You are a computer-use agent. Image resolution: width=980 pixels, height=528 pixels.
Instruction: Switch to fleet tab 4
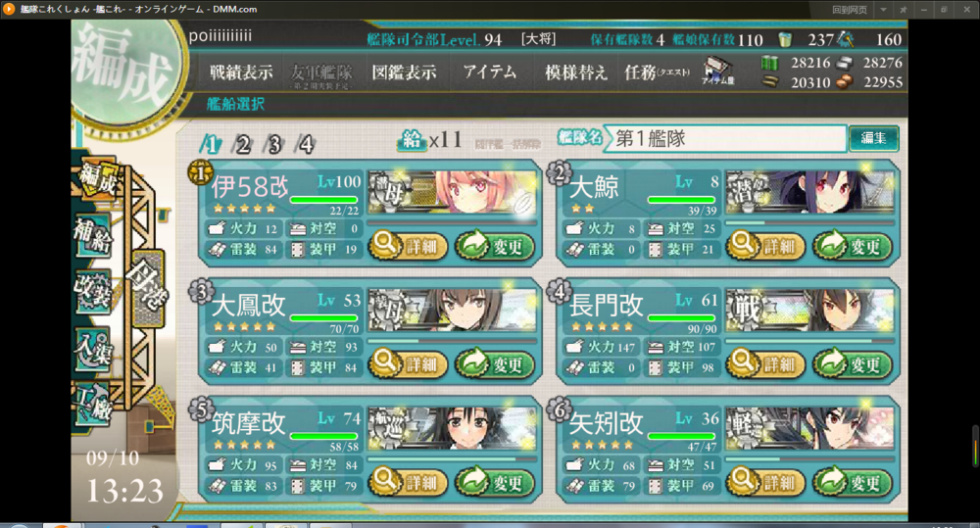(305, 144)
